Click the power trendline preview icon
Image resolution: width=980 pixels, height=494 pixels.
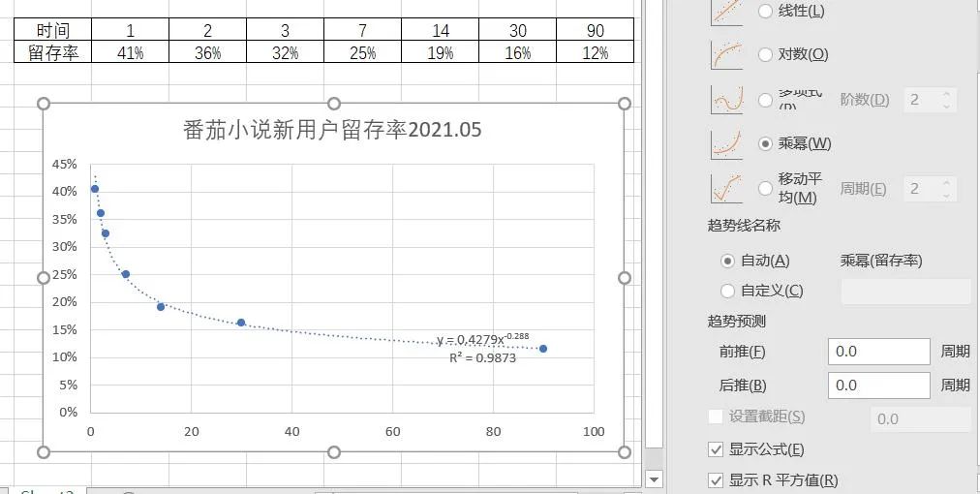(x=726, y=143)
